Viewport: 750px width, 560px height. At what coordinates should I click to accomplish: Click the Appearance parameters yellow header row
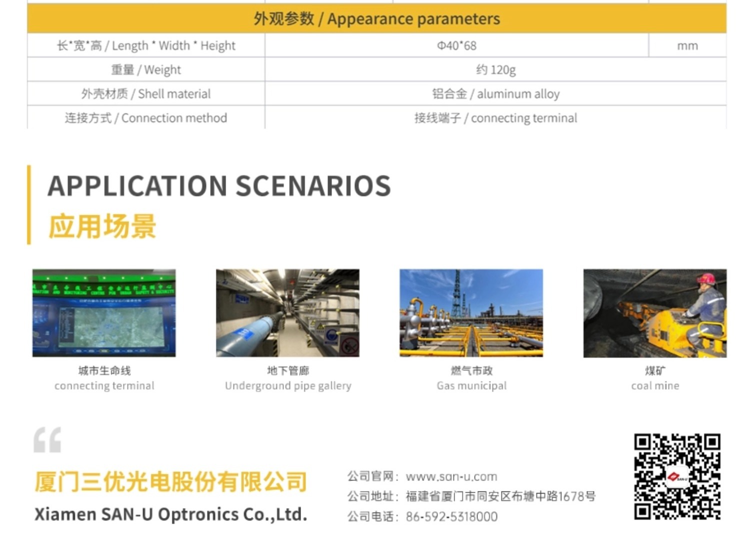click(376, 19)
